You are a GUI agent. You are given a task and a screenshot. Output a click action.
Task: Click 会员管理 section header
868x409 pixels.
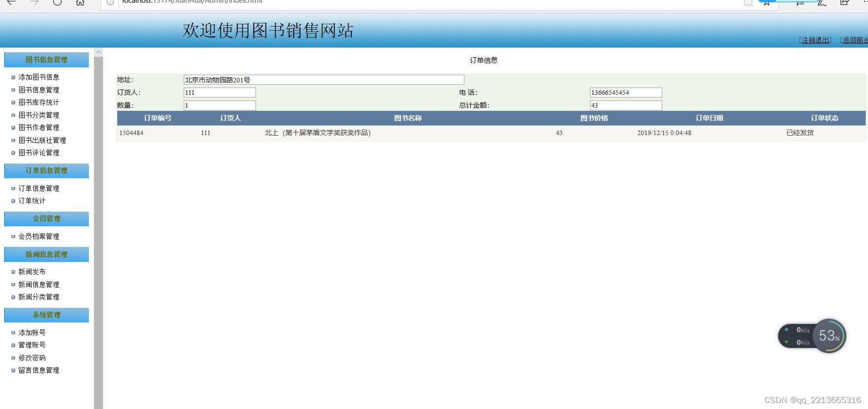46,218
